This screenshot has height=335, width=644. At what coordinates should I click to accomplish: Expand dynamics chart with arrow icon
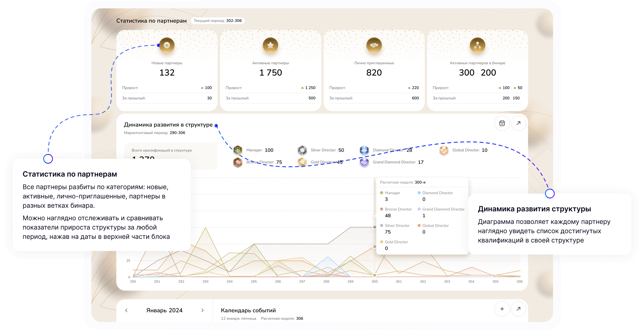[x=518, y=123]
